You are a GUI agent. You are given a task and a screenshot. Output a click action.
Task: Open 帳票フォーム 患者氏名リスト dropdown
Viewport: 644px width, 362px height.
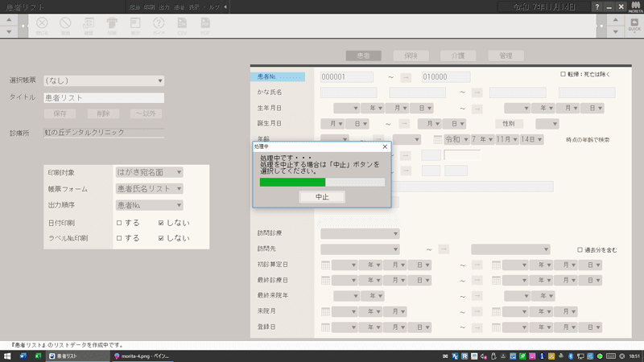(149, 189)
